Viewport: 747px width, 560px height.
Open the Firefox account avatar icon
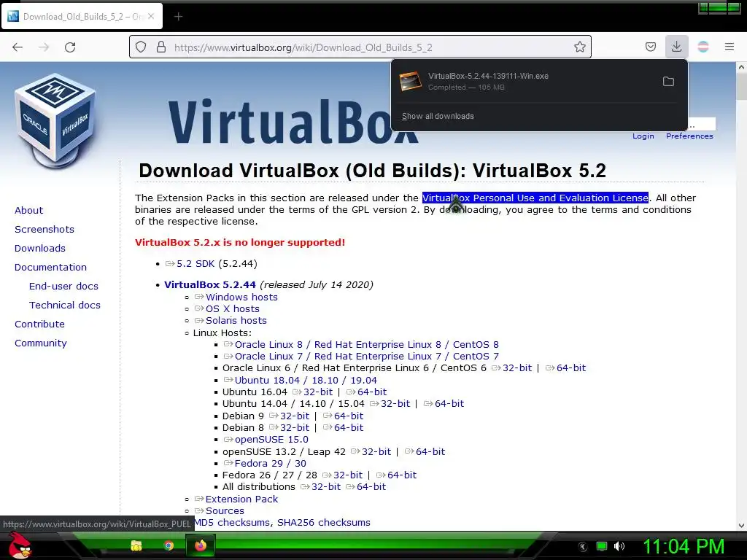703,47
